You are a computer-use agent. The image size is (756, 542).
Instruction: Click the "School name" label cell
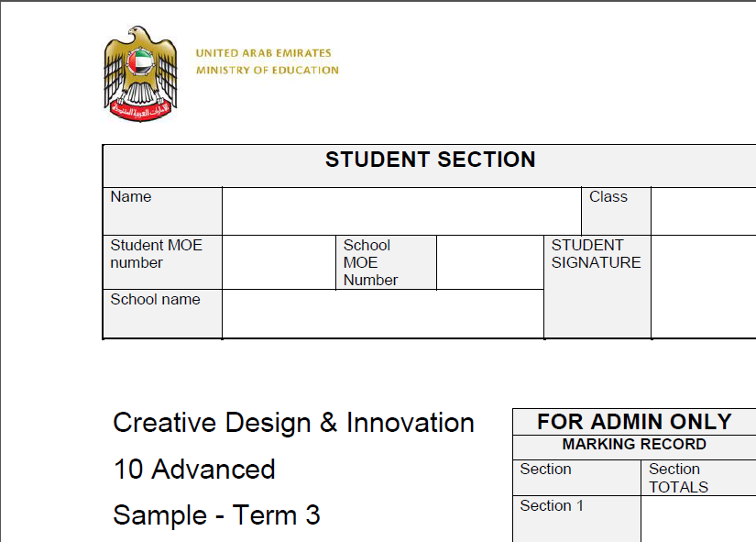click(162, 314)
